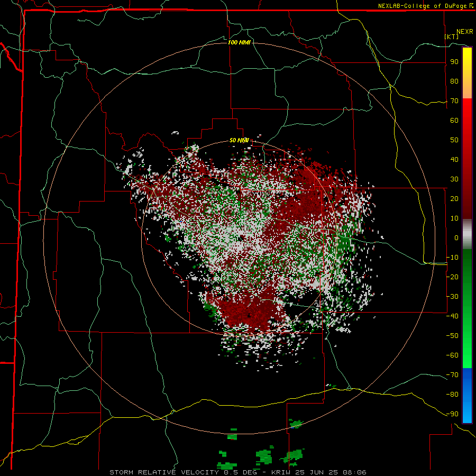Click the 70 value on the velocity scale
The image size is (476, 476).
click(454, 101)
